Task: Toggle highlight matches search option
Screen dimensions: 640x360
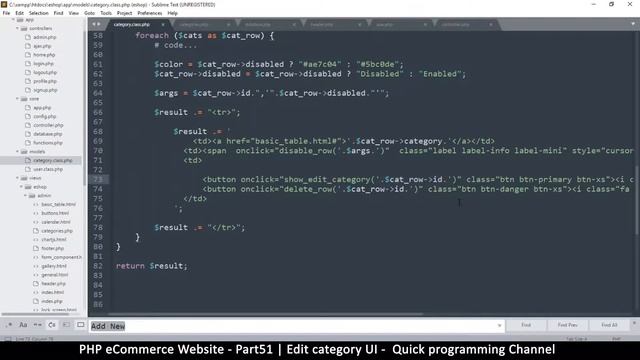Action: pyautogui.click(x=81, y=325)
